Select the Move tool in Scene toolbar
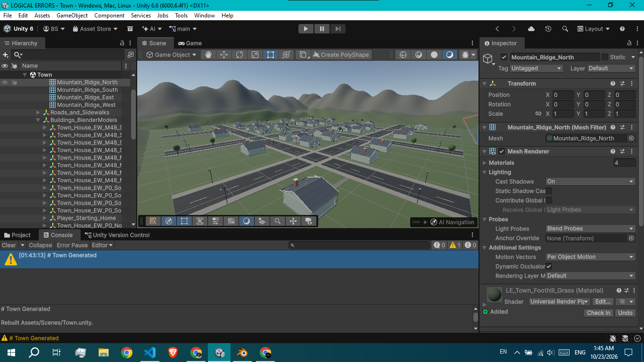Screen dimensions: 644x362 224,55
